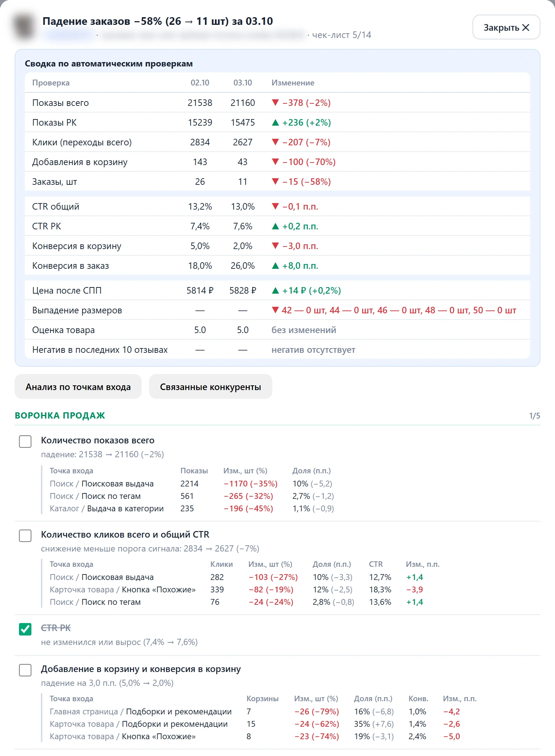This screenshot has width=555, height=756.
Task: Mark Добавление в корзину и конверсия в корзину done
Action: tap(25, 670)
